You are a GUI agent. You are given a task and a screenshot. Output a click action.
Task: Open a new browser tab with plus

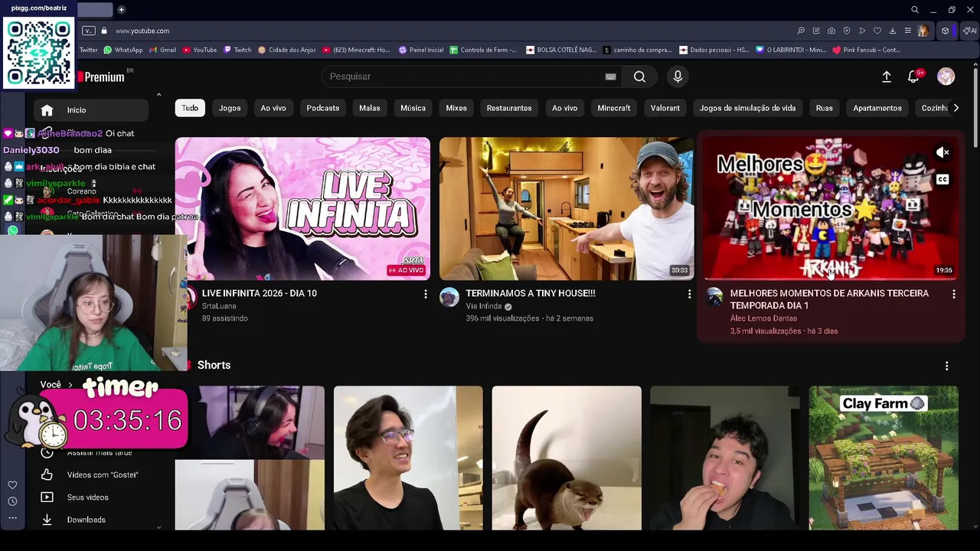121,10
